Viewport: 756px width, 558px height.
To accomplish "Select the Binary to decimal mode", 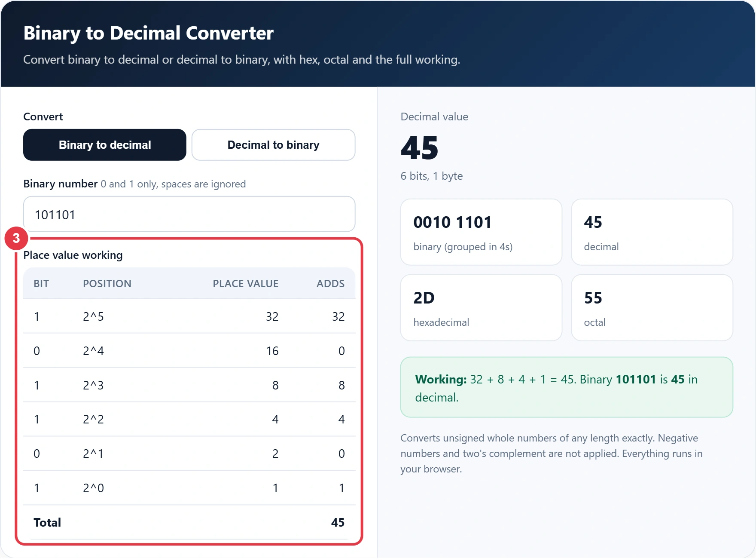I will pos(105,145).
